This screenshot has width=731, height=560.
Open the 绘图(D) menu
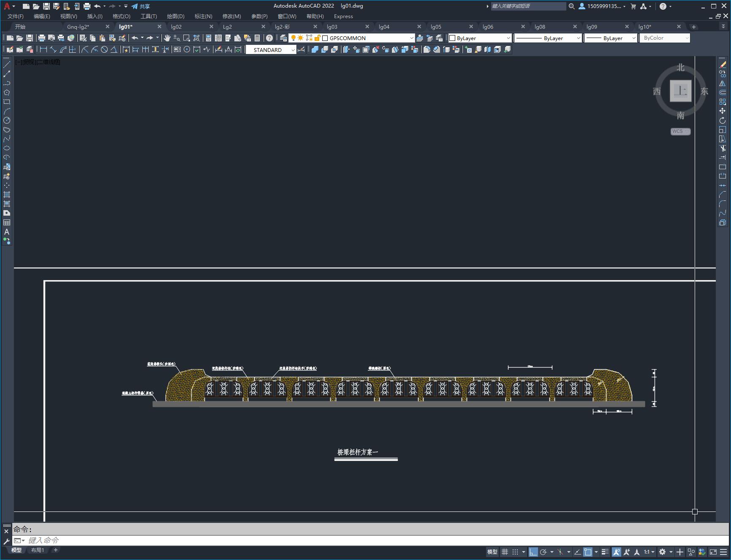[176, 16]
